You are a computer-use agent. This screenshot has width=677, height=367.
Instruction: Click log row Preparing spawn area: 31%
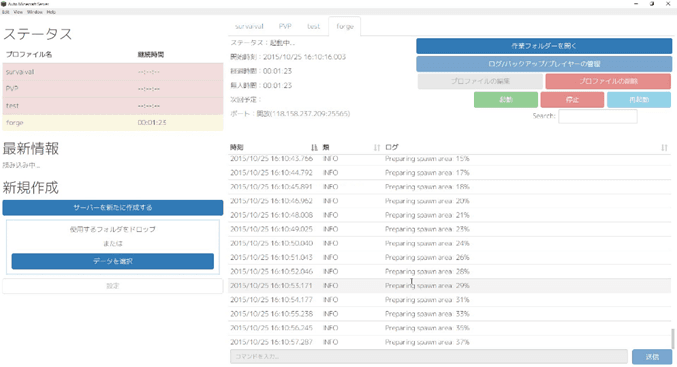pyautogui.click(x=449, y=300)
